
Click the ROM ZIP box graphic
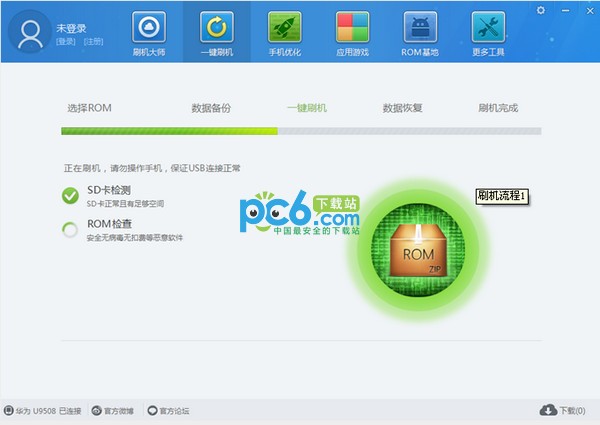click(418, 250)
